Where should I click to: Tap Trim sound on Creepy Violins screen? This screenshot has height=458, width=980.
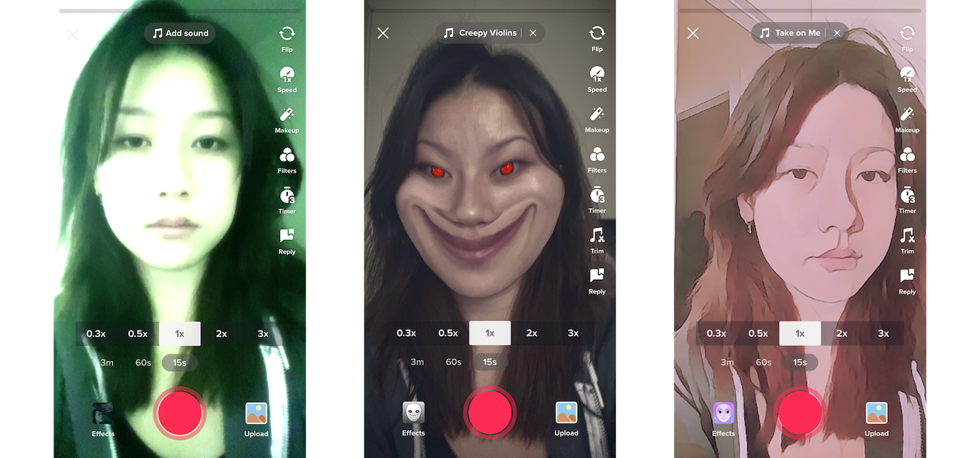pyautogui.click(x=597, y=235)
